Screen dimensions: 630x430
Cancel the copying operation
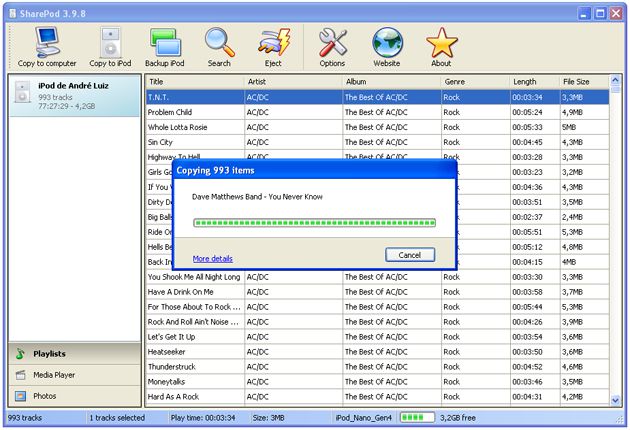(x=410, y=255)
